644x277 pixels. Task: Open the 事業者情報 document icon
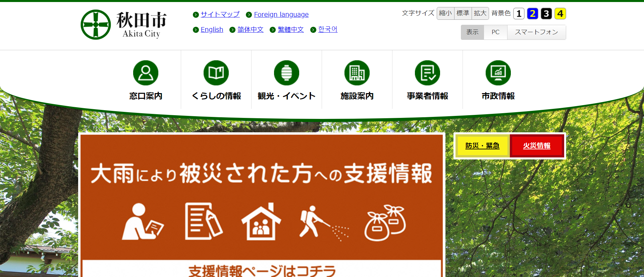click(428, 73)
